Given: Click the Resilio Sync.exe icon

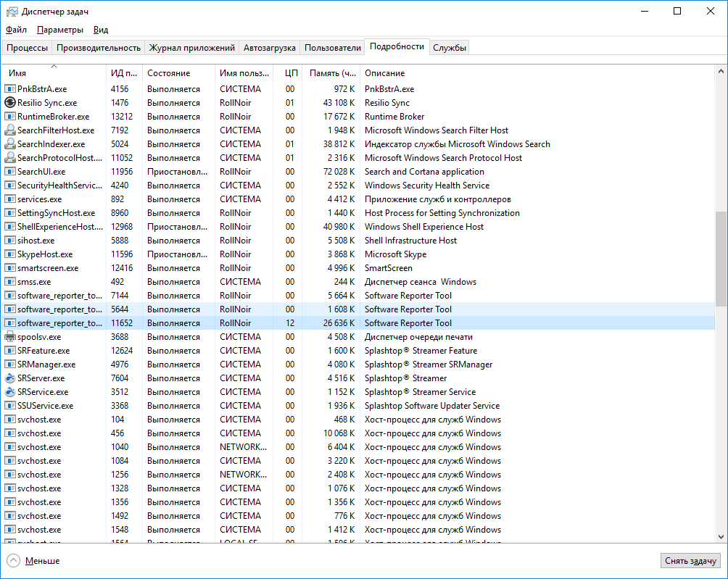Looking at the screenshot, I should pyautogui.click(x=9, y=102).
